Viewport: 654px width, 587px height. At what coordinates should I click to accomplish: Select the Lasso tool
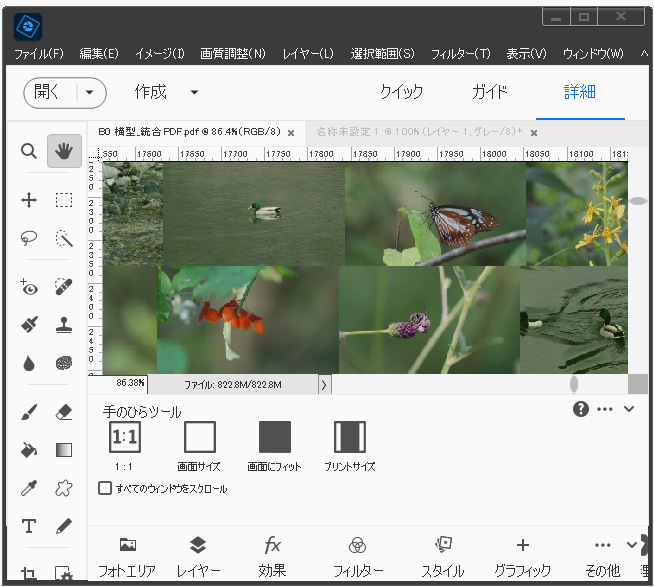29,238
